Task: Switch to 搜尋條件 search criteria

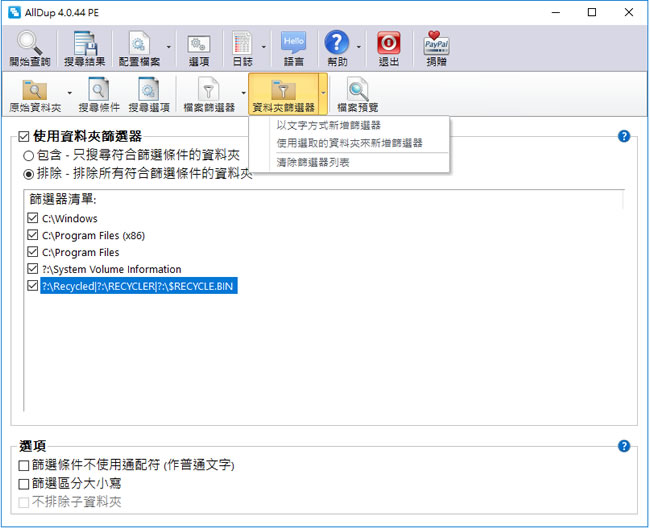Action: [x=99, y=95]
